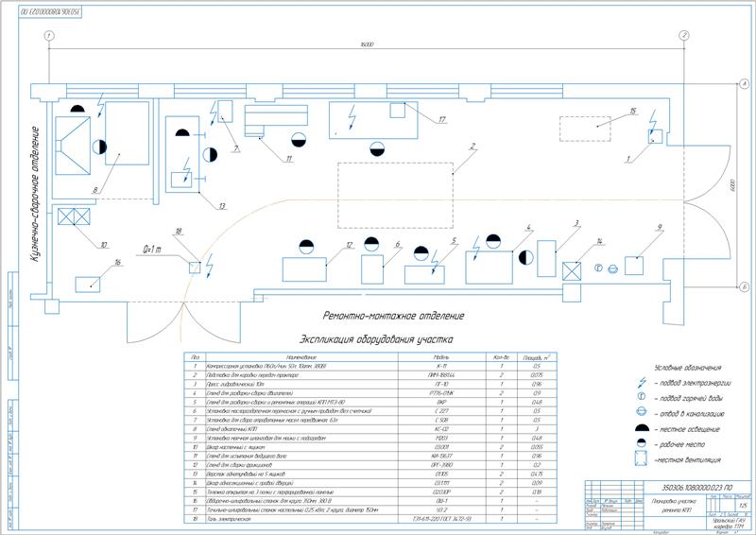
Task: Click the crossed-square cabinet marked 14
Action: click(x=572, y=270)
